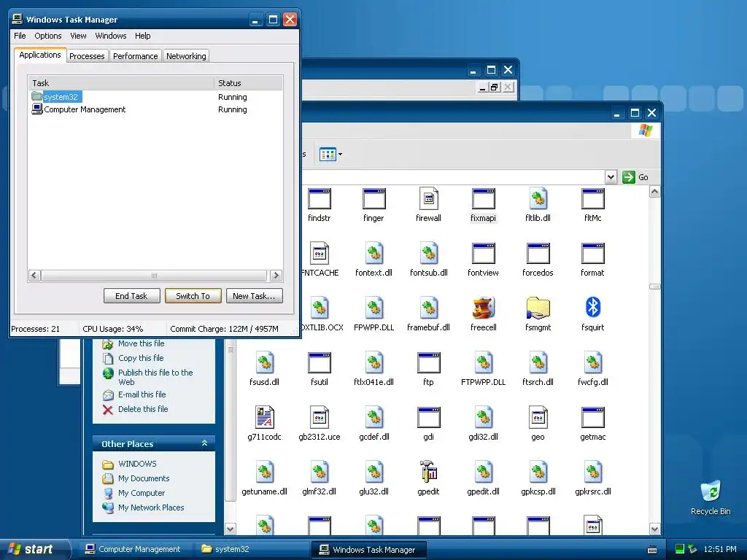The image size is (747, 560).
Task: Click the task list right scroll arrow
Action: coord(276,276)
